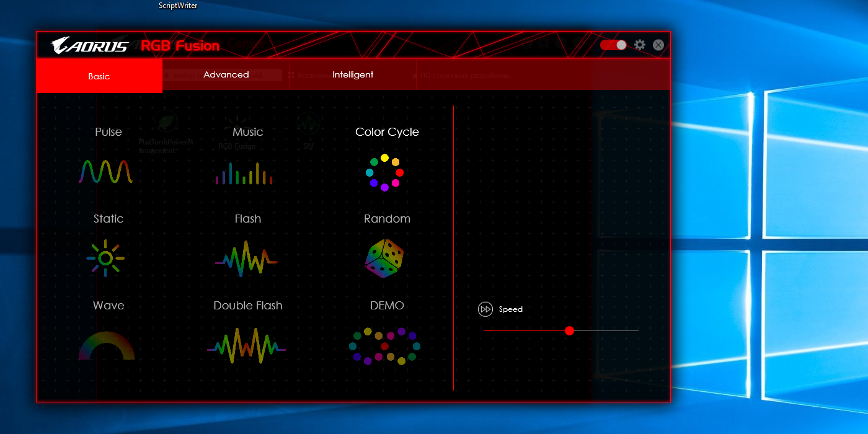Pick the Double Flash waveform icon
868x434 pixels.
point(246,345)
